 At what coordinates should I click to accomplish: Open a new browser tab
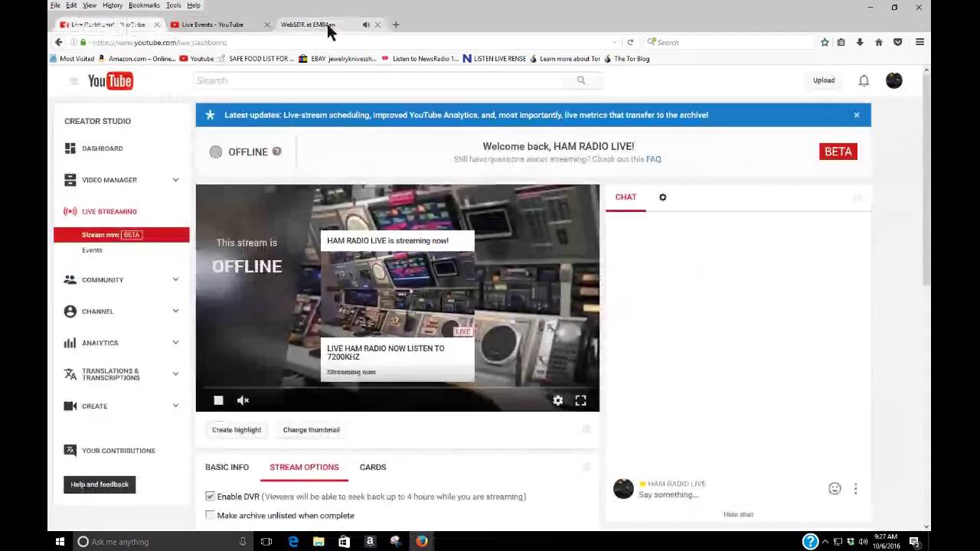(x=396, y=24)
